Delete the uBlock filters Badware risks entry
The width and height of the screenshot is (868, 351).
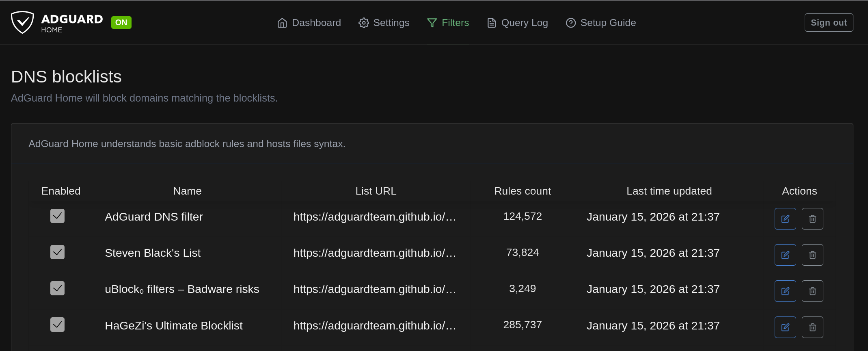(812, 291)
